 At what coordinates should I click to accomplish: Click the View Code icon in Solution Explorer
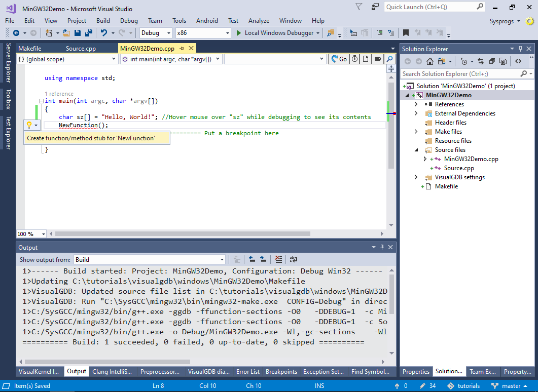(518, 61)
